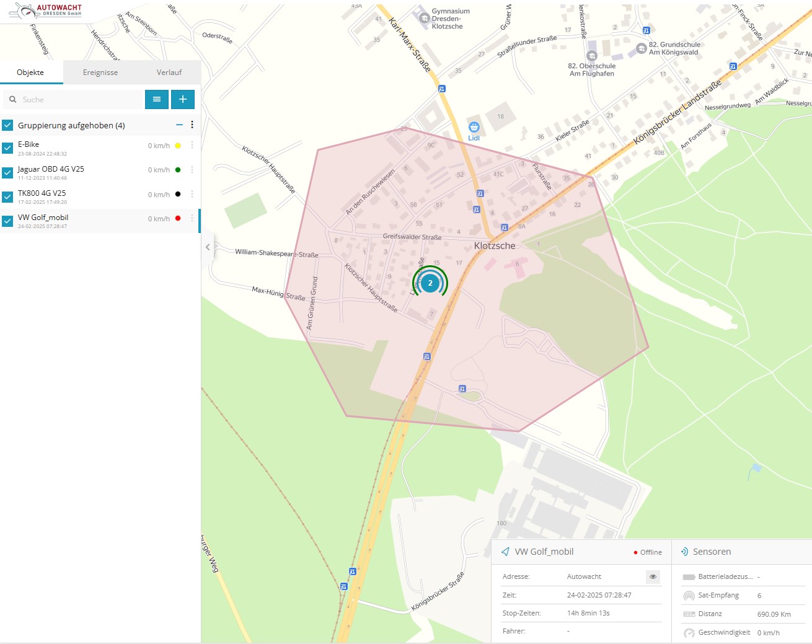This screenshot has height=644, width=812.
Task: Toggle the Jaguar OBD 4G V25 checkbox
Action: pos(7,172)
